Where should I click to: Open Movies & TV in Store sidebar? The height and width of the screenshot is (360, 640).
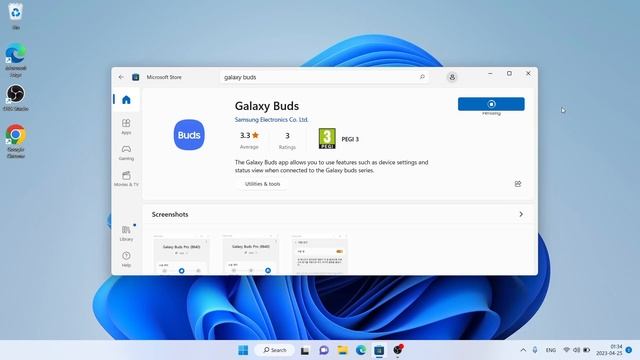pyautogui.click(x=126, y=179)
